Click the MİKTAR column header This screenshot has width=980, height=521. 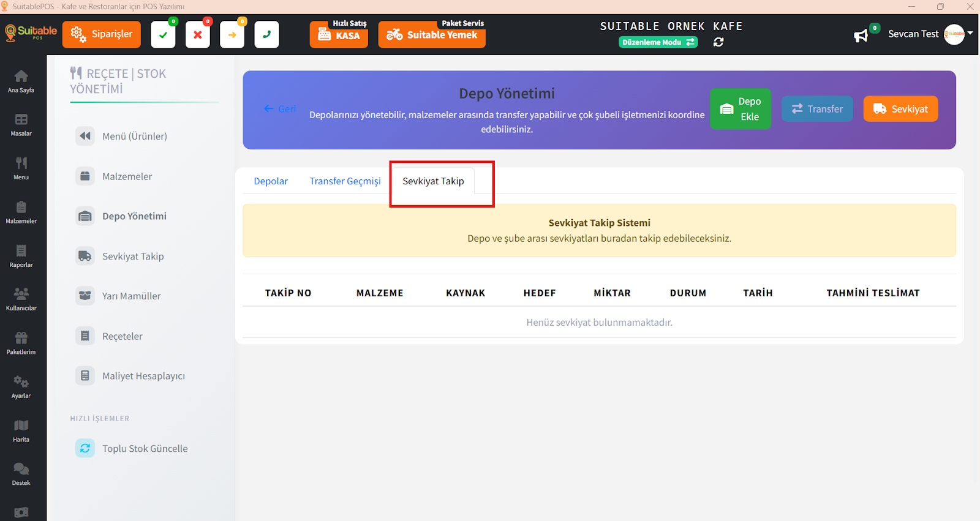click(x=612, y=293)
